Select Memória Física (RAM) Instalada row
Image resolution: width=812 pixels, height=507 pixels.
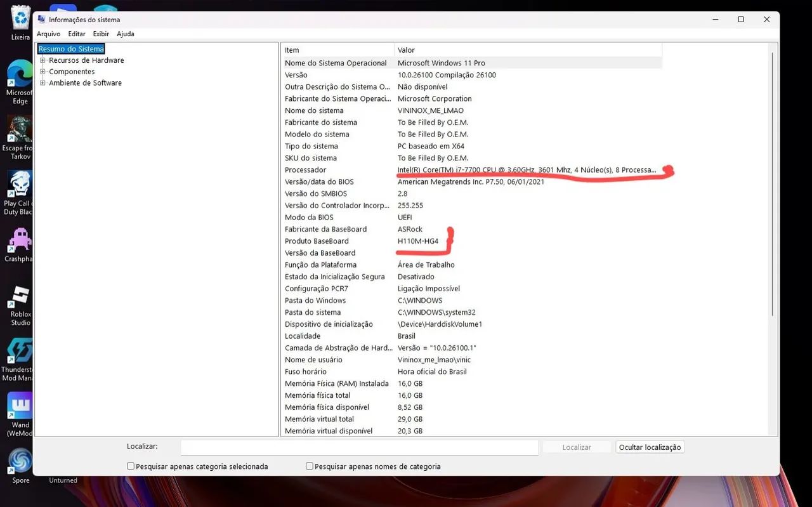(472, 383)
